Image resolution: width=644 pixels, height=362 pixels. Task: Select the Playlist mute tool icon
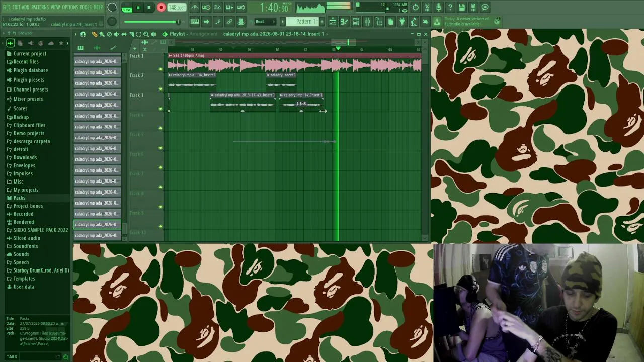(116, 34)
